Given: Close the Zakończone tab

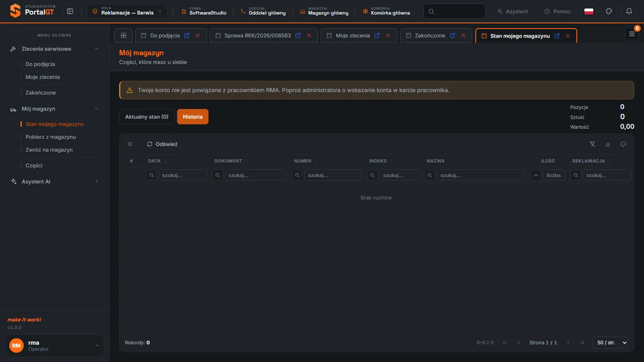Looking at the screenshot, I should pos(463,35).
